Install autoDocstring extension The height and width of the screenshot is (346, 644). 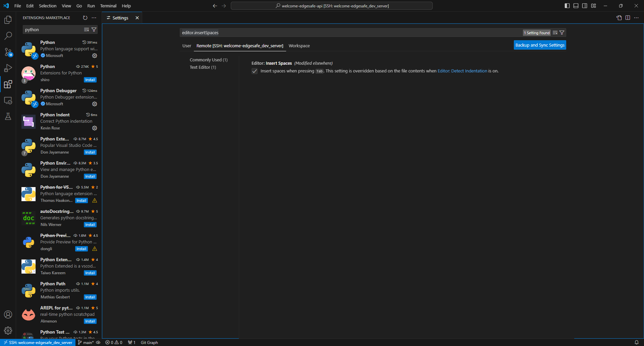[90, 225]
